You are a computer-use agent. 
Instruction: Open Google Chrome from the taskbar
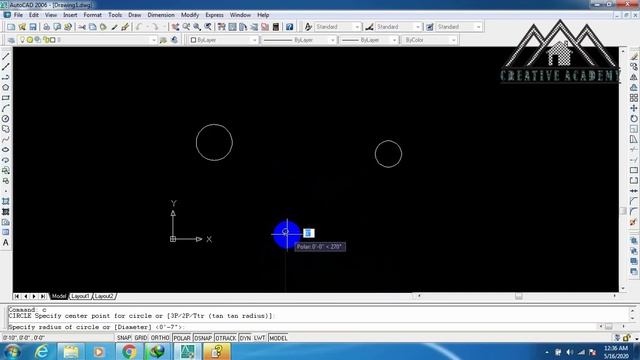129,351
